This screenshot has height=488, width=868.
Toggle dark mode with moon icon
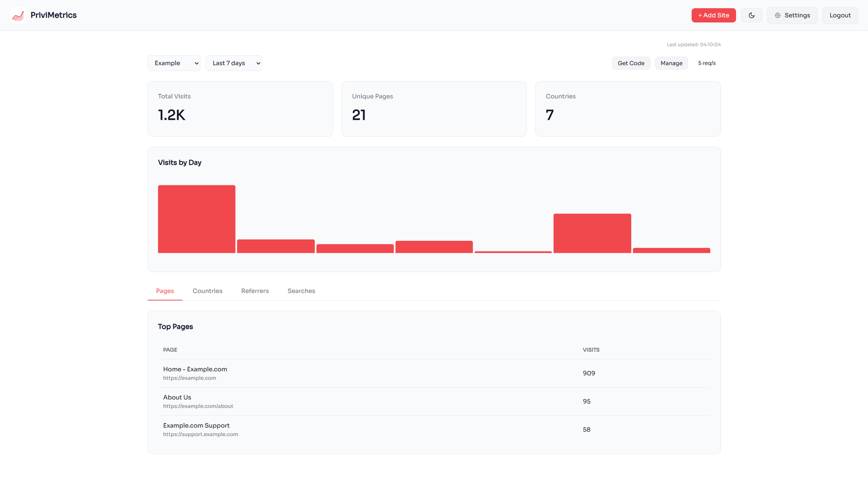pyautogui.click(x=751, y=16)
